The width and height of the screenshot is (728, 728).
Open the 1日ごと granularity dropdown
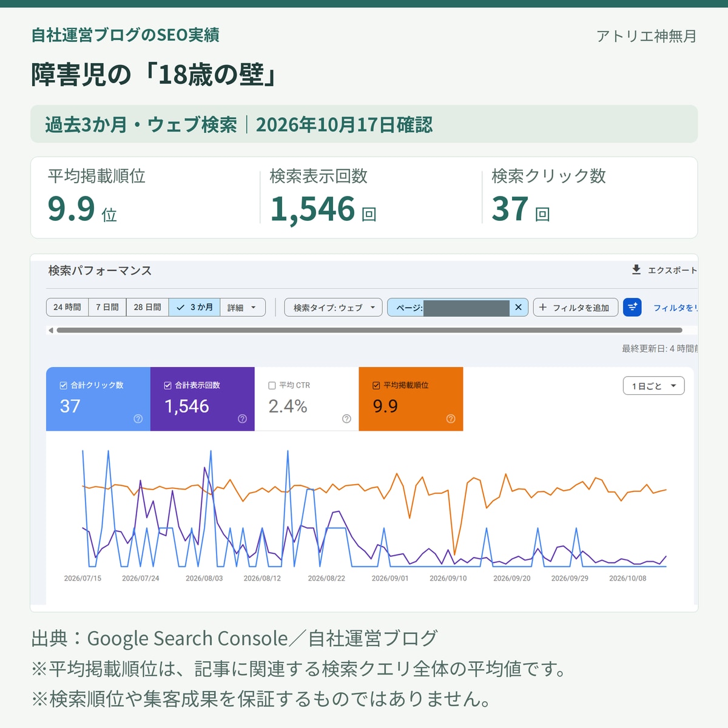[x=653, y=386]
